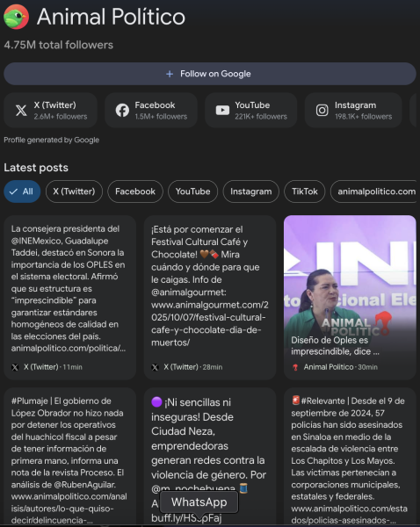The width and height of the screenshot is (420, 527).
Task: Filter latest posts by Facebook
Action: pos(135,191)
